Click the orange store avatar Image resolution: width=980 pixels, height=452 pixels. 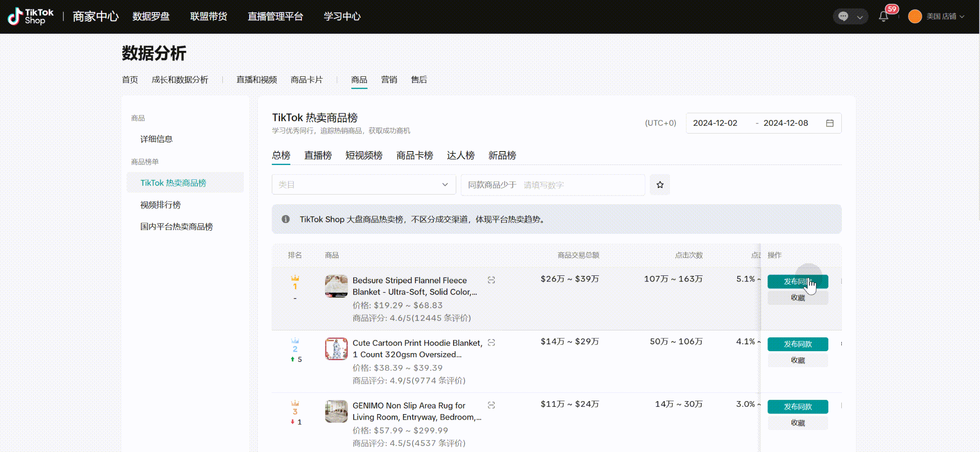tap(915, 17)
